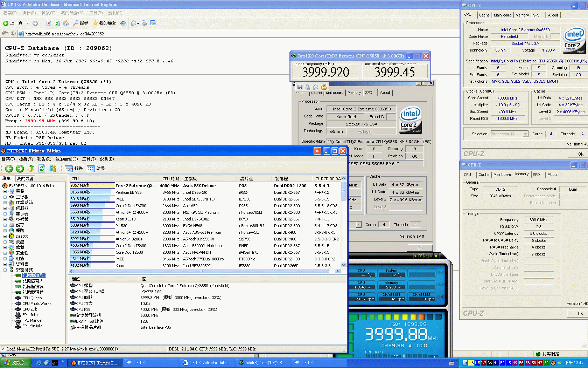Click the Print icon in IE toolbar
The width and height of the screenshot is (588, 368).
point(144,23)
